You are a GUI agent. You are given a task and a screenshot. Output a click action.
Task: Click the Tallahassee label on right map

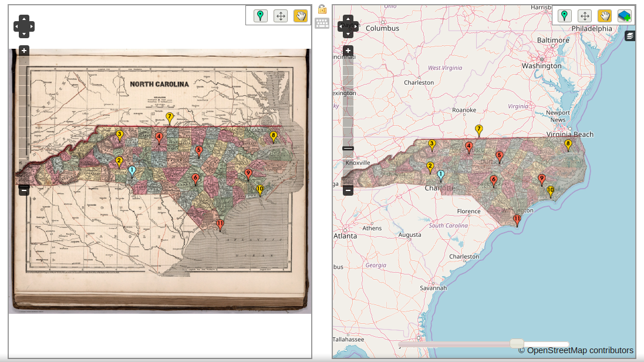click(348, 340)
